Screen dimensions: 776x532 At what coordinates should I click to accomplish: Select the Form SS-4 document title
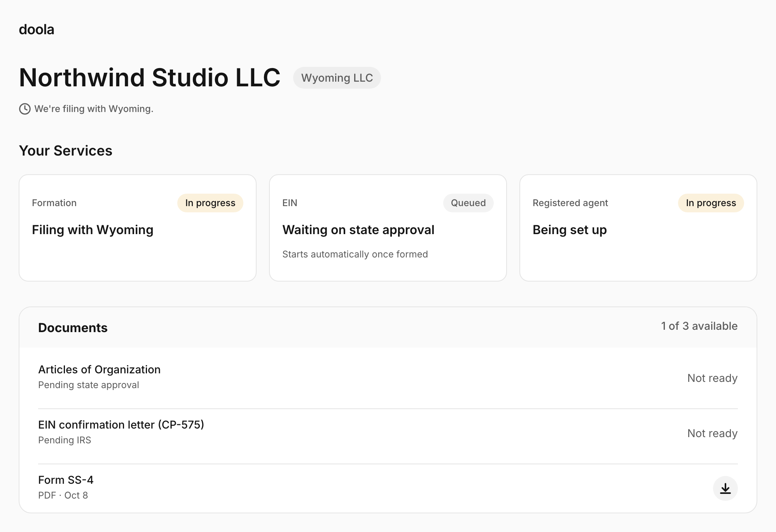coord(66,480)
